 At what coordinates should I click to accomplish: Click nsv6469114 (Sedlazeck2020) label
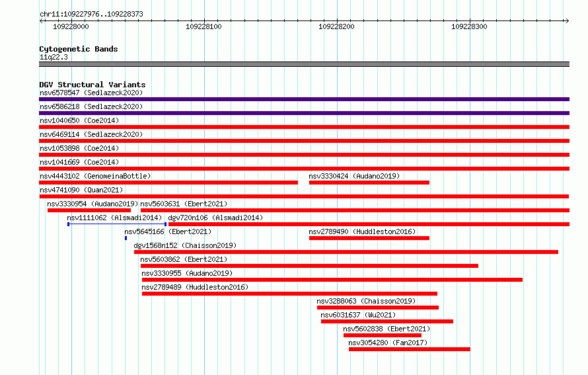[x=91, y=134]
